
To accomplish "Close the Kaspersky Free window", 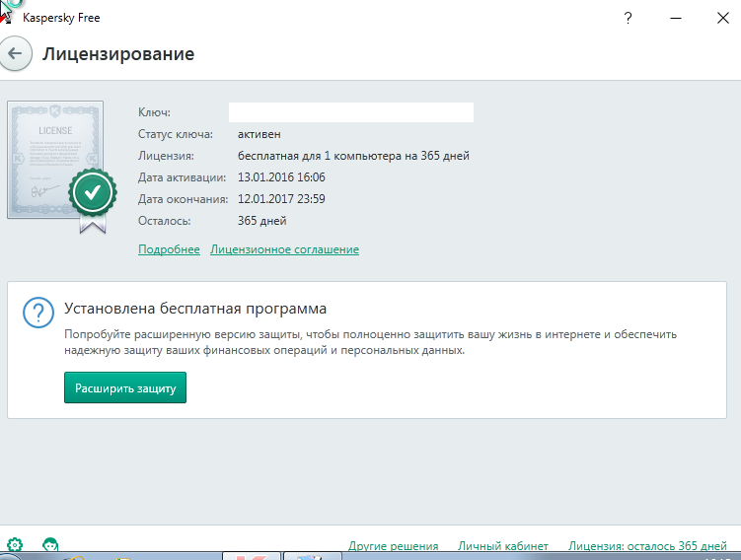I will click(x=723, y=18).
